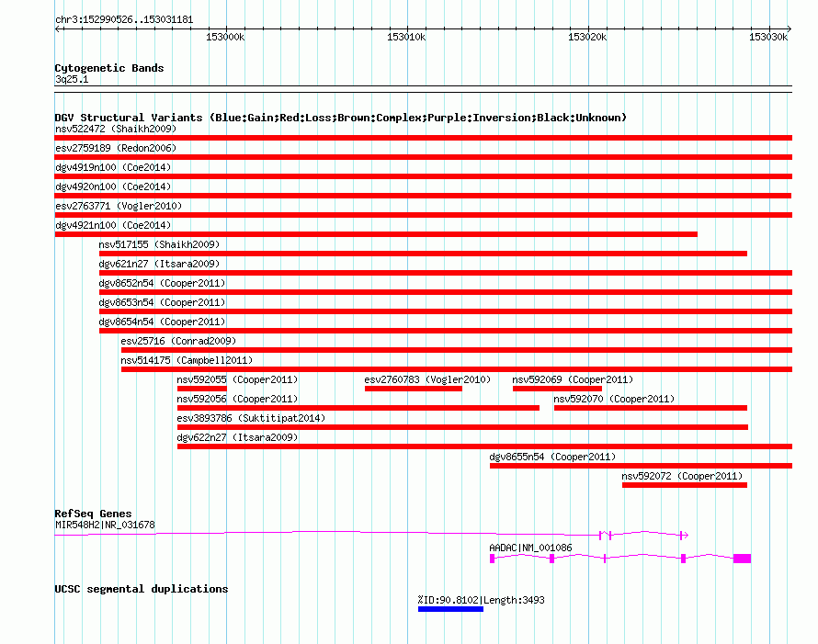Click the red loss bar under nsv592072
The height and width of the screenshot is (644, 818).
coord(685,485)
